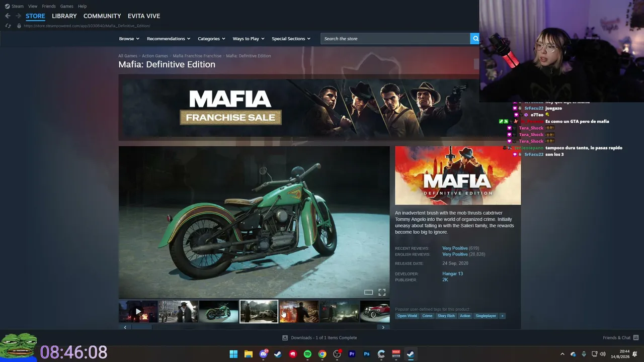The height and width of the screenshot is (362, 644).
Task: Go back with the Steam back arrow
Action: pos(8,16)
